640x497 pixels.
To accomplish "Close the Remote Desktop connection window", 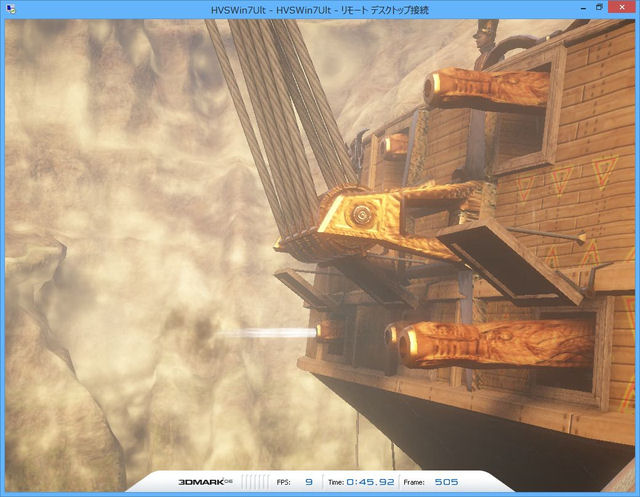I will click(x=621, y=7).
